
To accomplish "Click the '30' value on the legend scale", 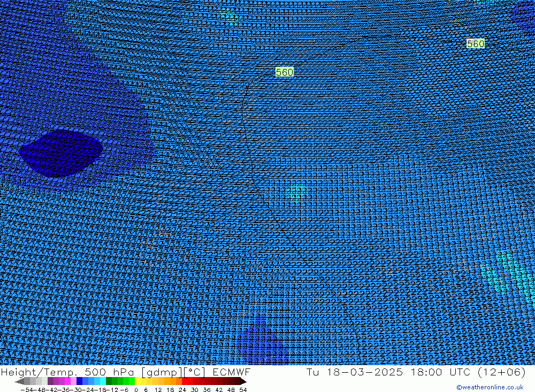I will pos(195,390).
